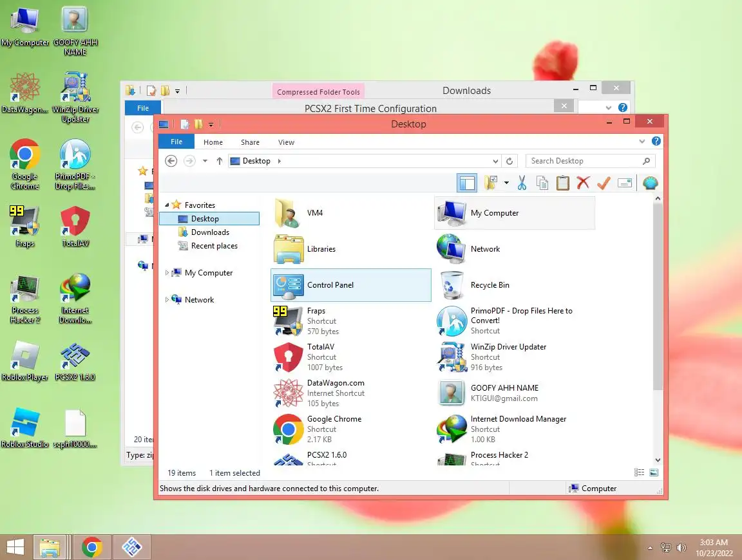Click the scroll down arrow of file list

tap(658, 460)
